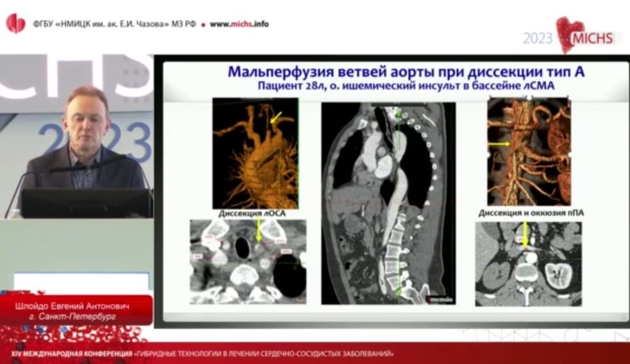
Task: Click the city label 'г. Санкт-Петербург'
Action: pos(72,316)
